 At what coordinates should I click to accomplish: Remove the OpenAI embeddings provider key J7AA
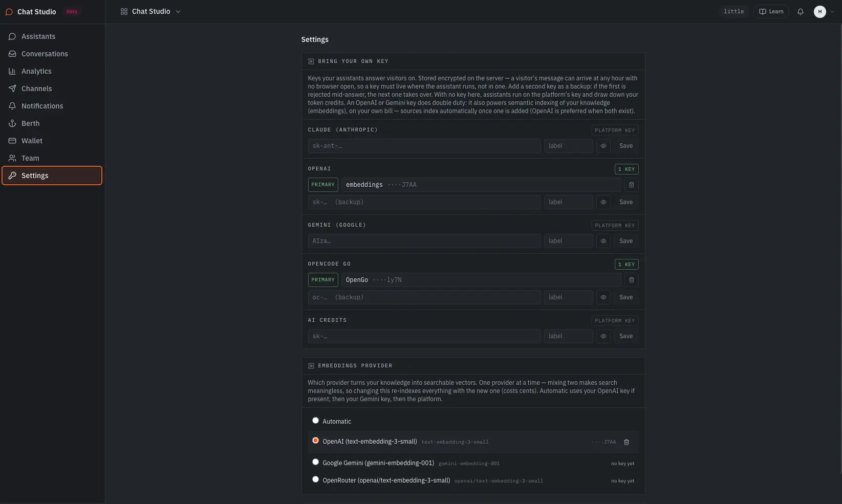[627, 442]
